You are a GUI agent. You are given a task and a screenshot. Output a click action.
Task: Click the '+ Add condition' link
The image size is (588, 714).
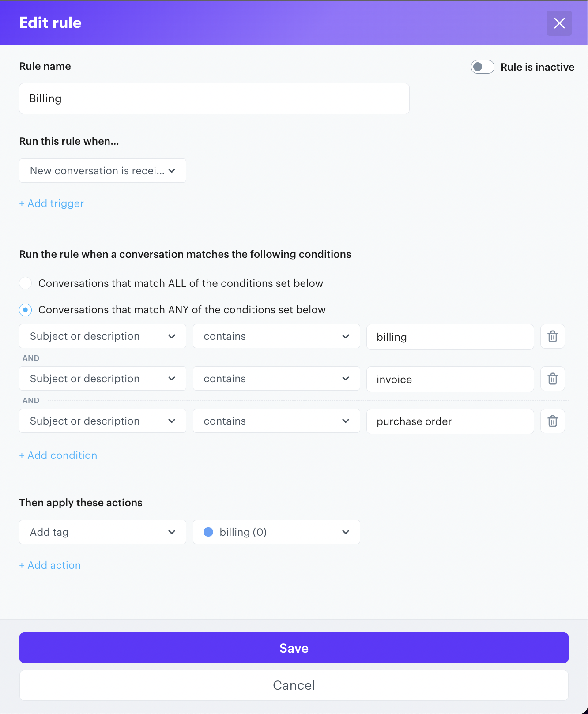pyautogui.click(x=58, y=455)
